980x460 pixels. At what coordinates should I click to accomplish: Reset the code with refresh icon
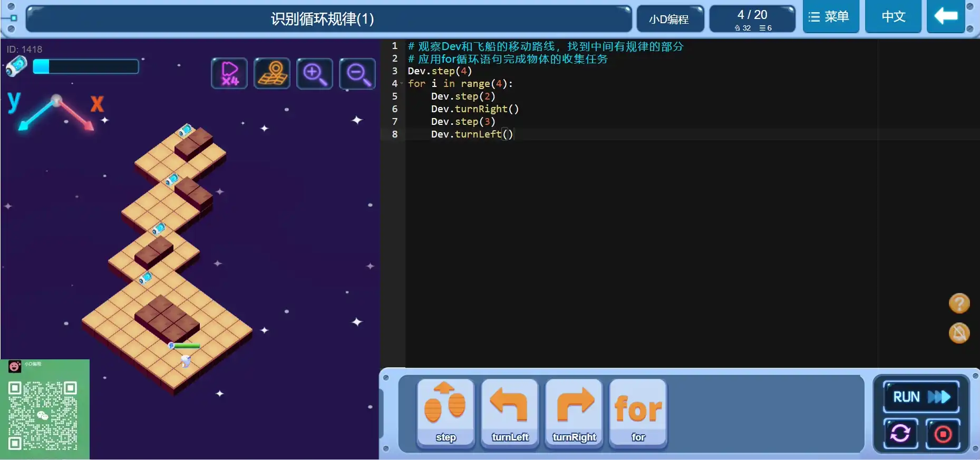coord(900,434)
